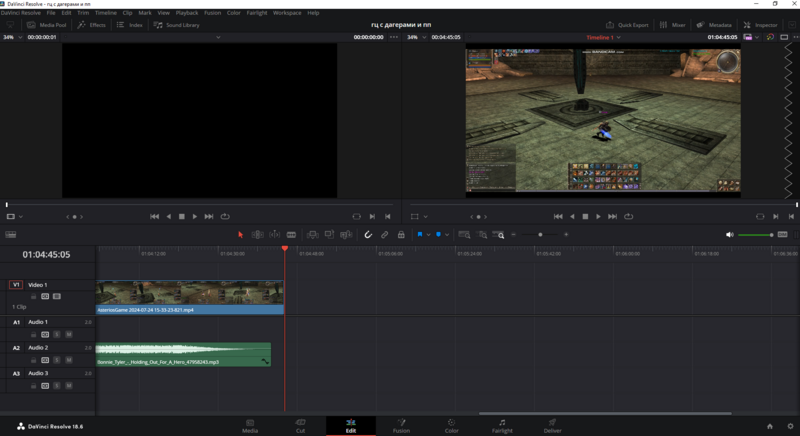
Task: Disable the Video 1 track
Action: click(x=57, y=296)
